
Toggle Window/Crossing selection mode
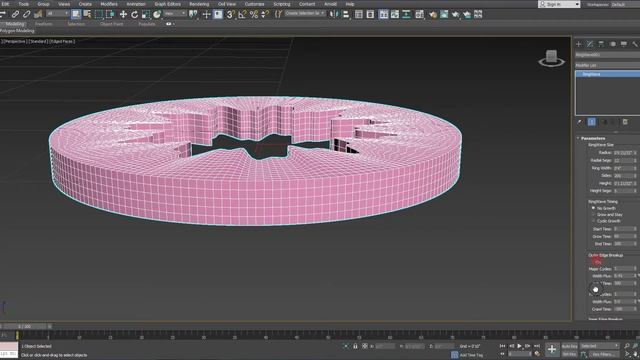pyautogui.click(x=110, y=14)
